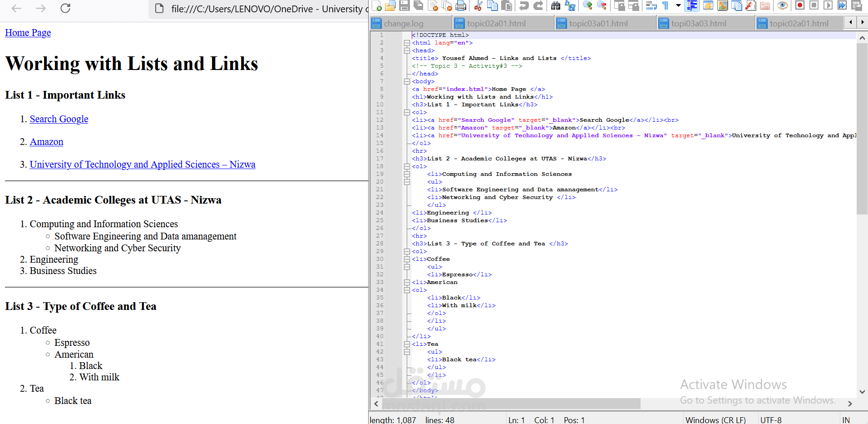Image resolution: width=868 pixels, height=424 pixels.
Task: Switch to the change.log tab
Action: click(403, 24)
